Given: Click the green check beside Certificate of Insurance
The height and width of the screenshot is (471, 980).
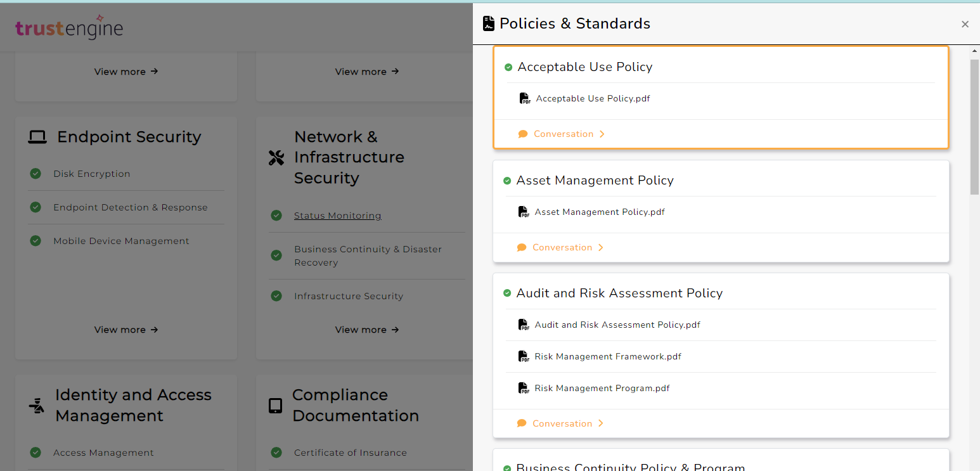Looking at the screenshot, I should 276,453.
